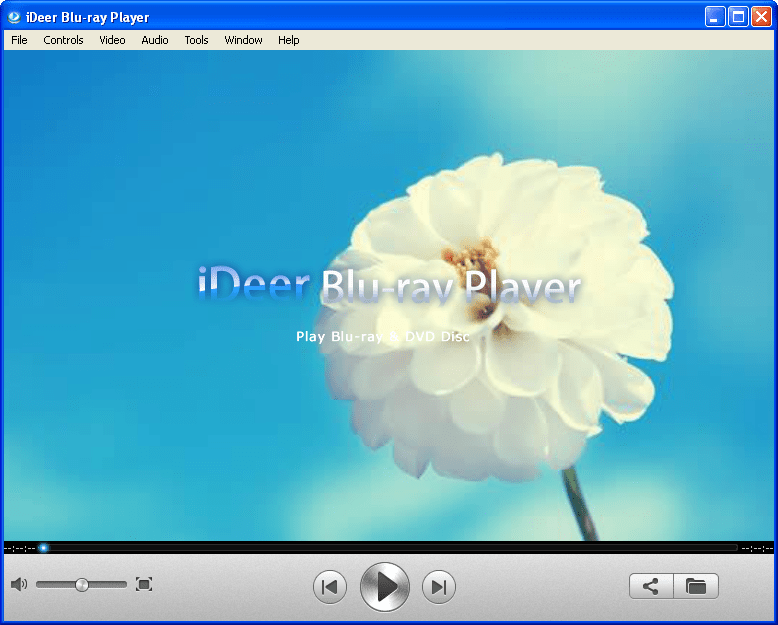Mute audio with the speaker icon
Image resolution: width=778 pixels, height=625 pixels.
(x=19, y=584)
